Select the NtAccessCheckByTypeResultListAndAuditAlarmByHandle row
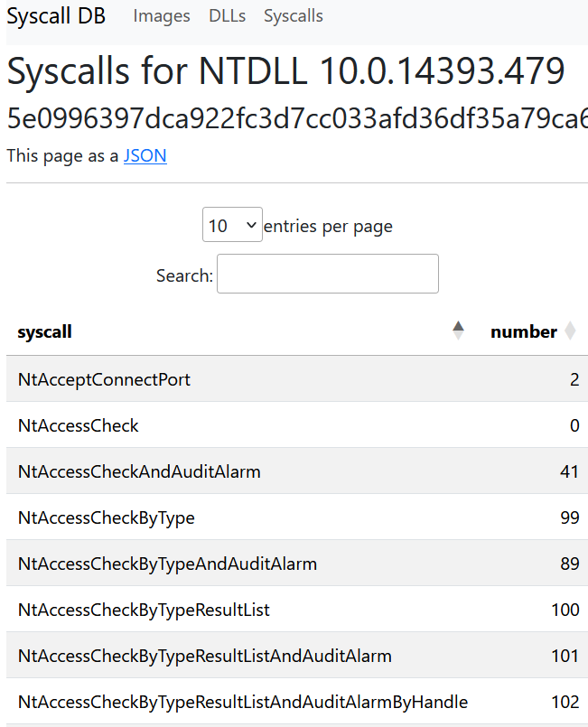The width and height of the screenshot is (588, 727). (297, 701)
